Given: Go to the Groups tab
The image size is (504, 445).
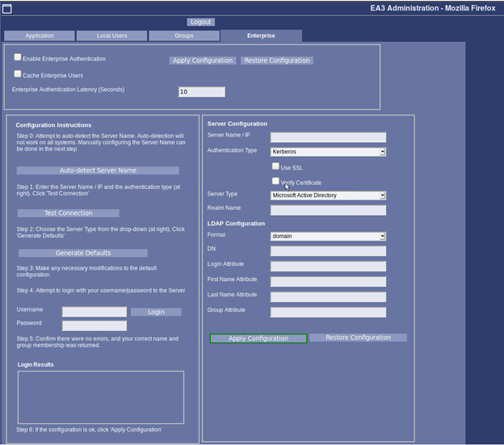Looking at the screenshot, I should coord(183,36).
